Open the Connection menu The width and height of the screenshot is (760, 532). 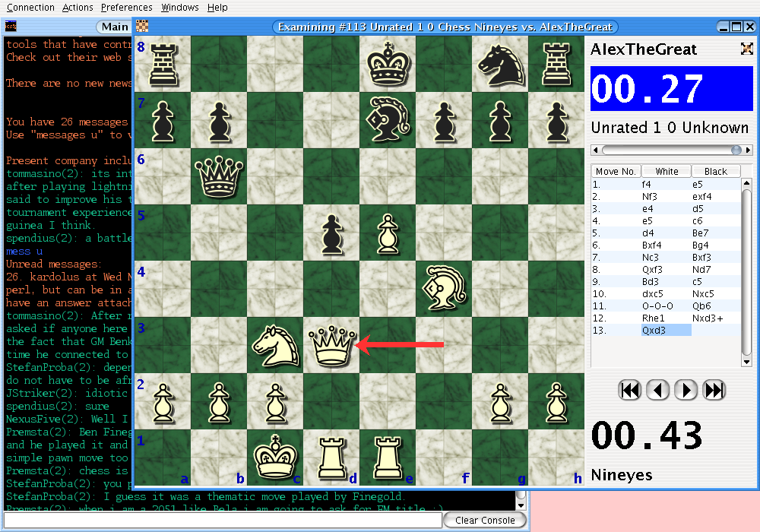coord(30,8)
